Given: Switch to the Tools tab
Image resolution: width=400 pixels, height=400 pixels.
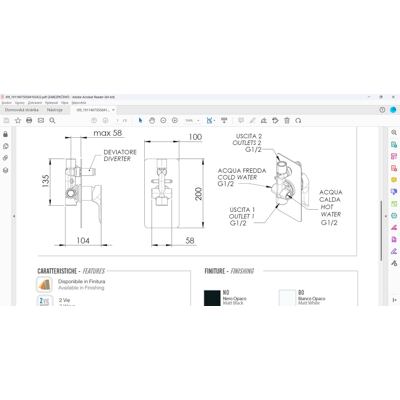Looking at the screenshot, I should tap(55, 110).
